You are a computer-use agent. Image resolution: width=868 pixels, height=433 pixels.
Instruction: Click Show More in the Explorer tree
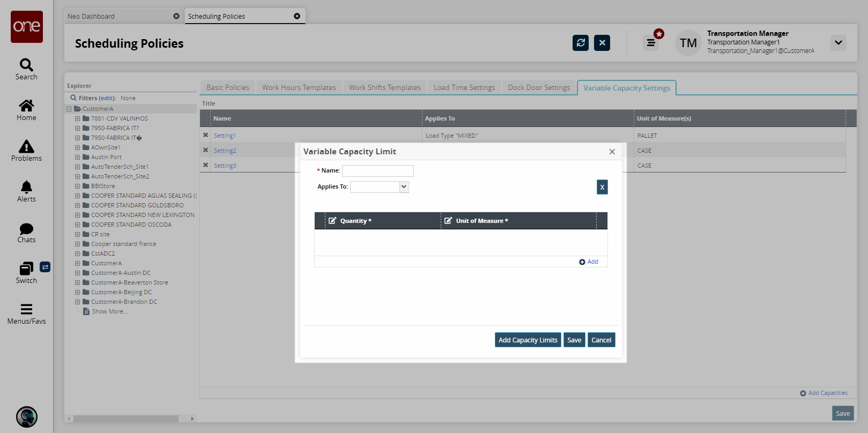[x=110, y=311]
